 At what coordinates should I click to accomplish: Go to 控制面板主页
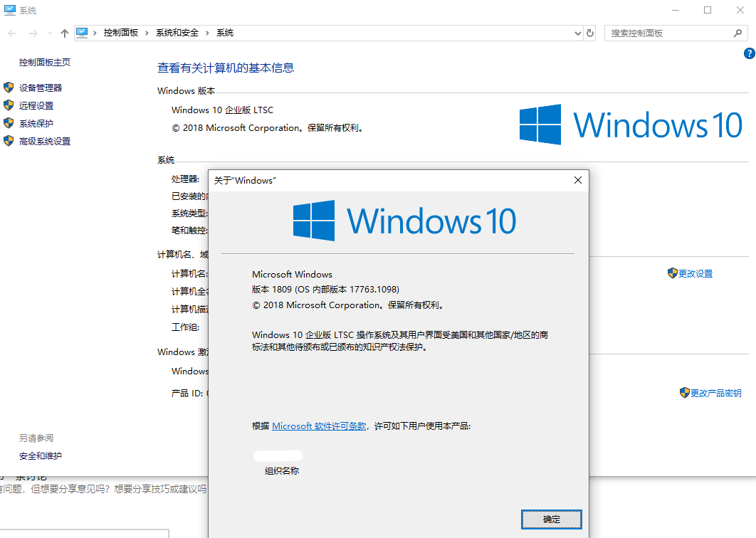point(45,62)
